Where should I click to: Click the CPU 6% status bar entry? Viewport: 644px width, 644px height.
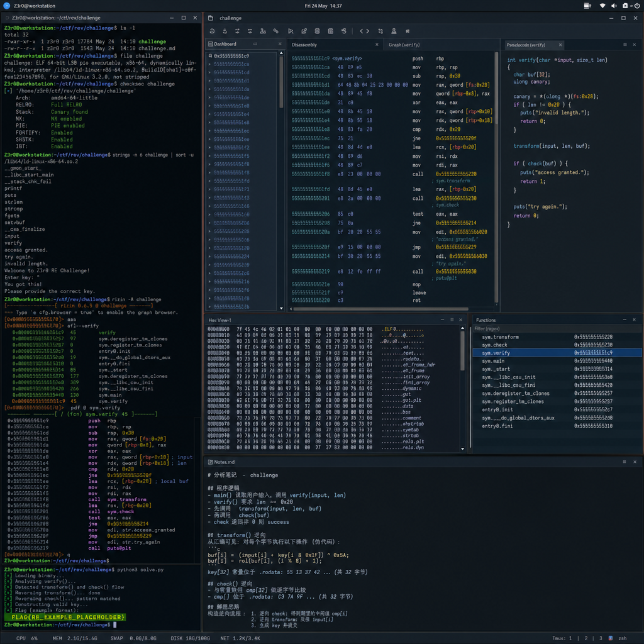click(26, 638)
